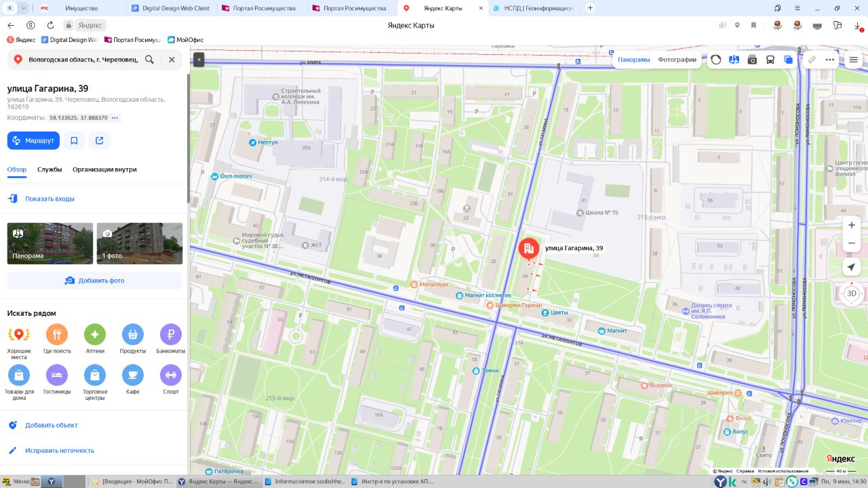
Task: Click Школа № 15 map marker
Action: [597, 213]
